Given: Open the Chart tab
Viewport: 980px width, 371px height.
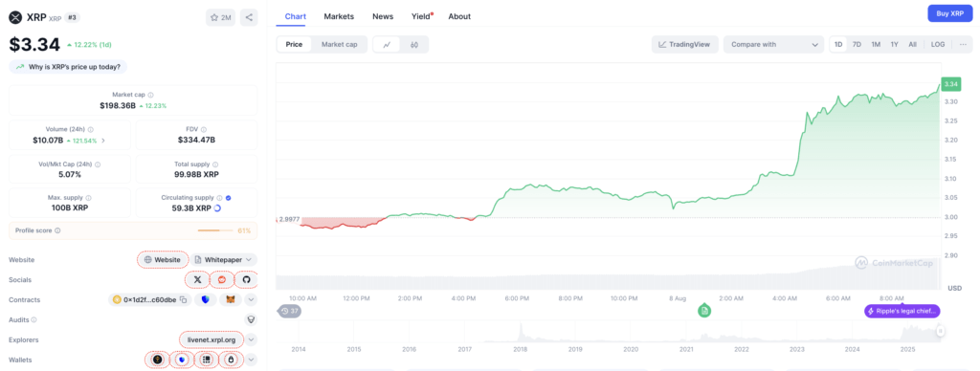Looking at the screenshot, I should [x=295, y=16].
